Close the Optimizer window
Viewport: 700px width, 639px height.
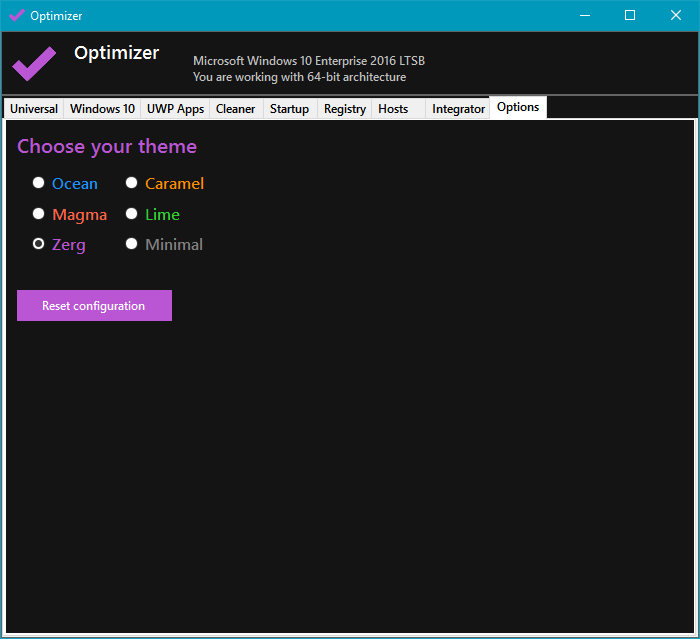pos(676,16)
